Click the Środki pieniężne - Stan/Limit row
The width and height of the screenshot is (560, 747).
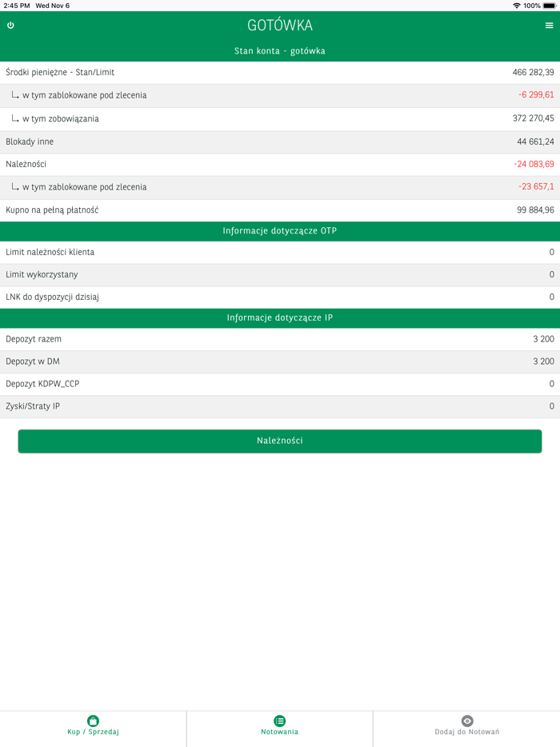point(280,72)
